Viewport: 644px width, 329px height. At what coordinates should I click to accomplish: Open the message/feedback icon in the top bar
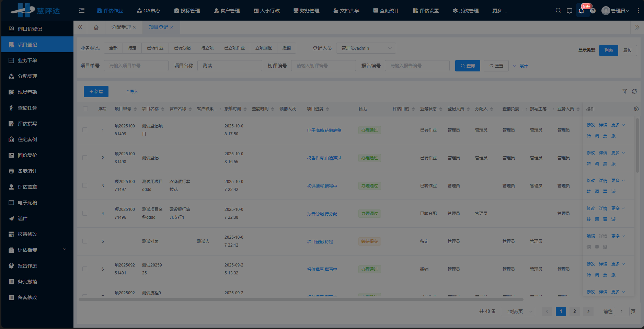pos(570,11)
